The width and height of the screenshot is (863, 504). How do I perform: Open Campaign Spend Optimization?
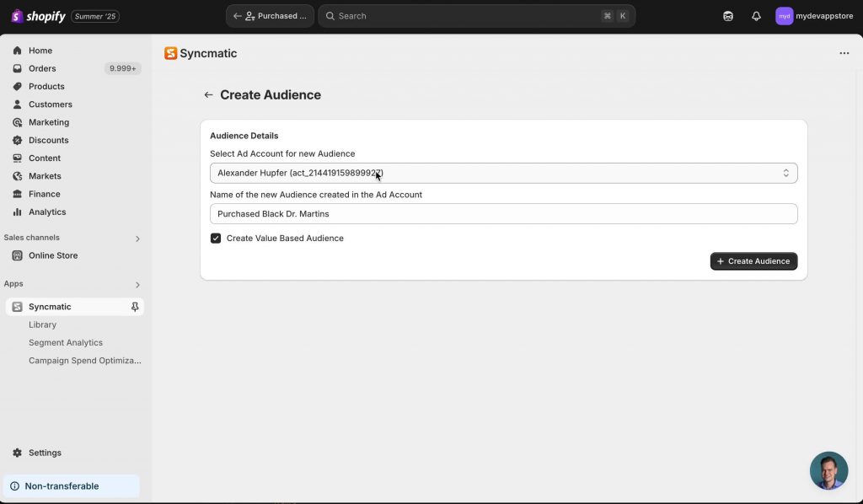[x=85, y=361]
